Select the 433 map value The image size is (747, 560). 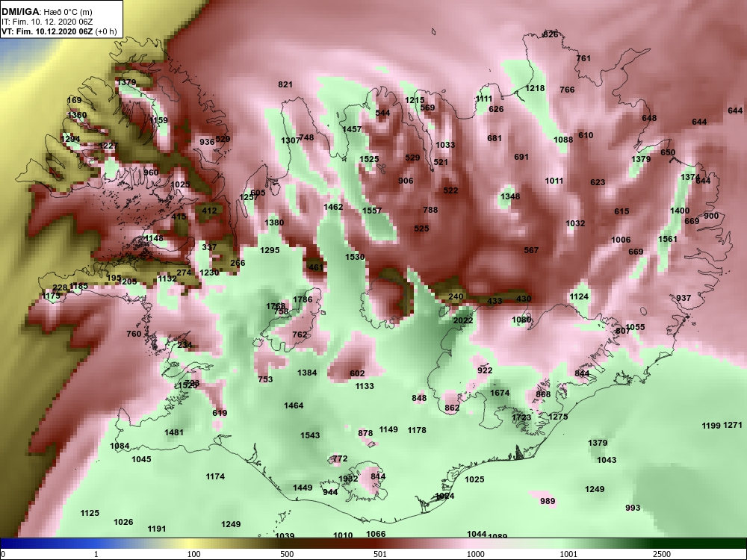click(495, 301)
